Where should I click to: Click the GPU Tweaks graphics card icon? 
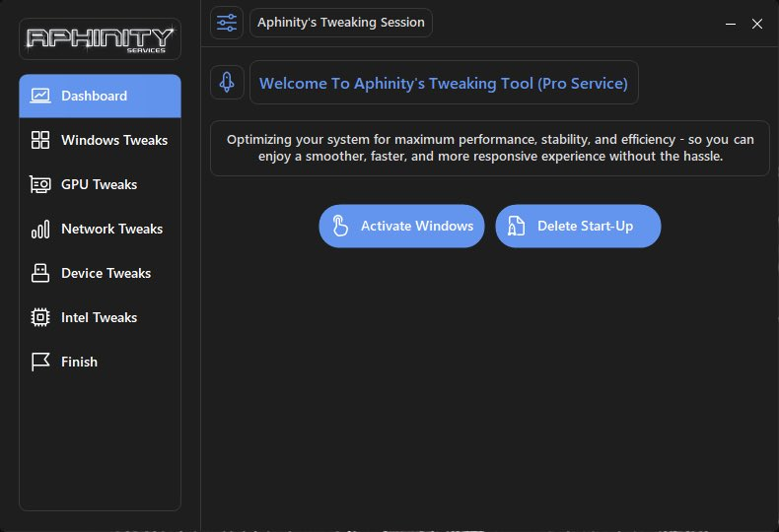(40, 184)
